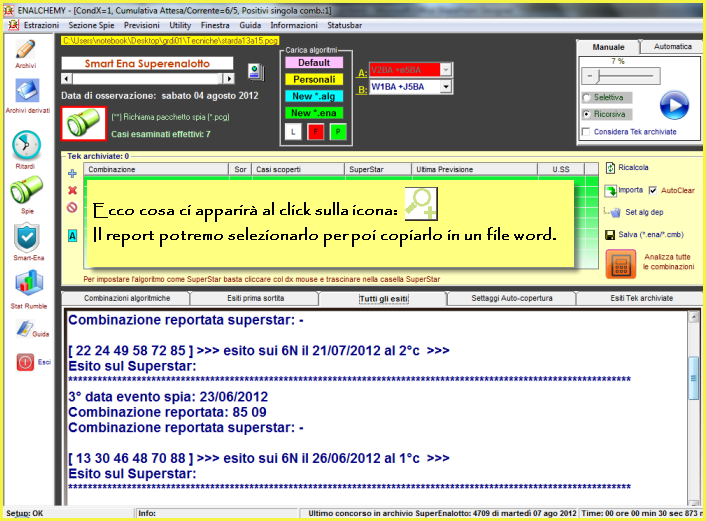706x521 pixels.
Task: Select the Ricorsiva radio button
Action: pyautogui.click(x=587, y=114)
